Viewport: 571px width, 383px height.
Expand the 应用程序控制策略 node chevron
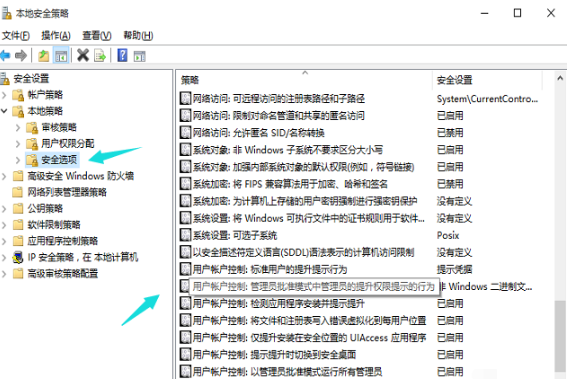(4, 241)
